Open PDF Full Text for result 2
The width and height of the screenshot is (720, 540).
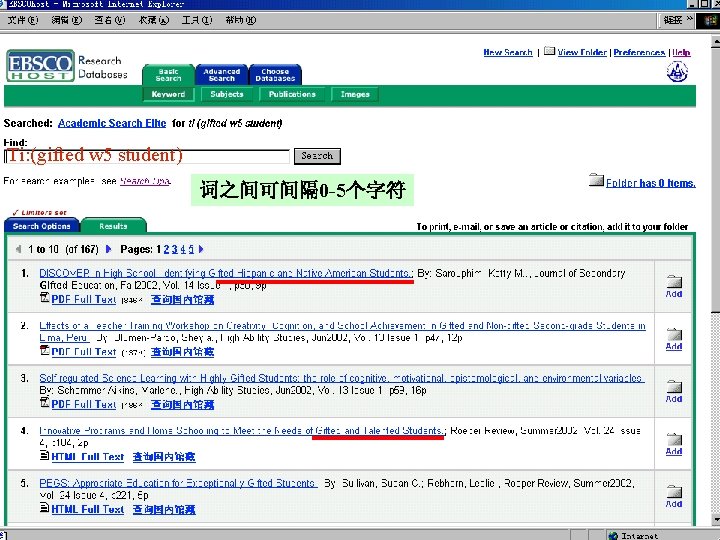tap(84, 352)
